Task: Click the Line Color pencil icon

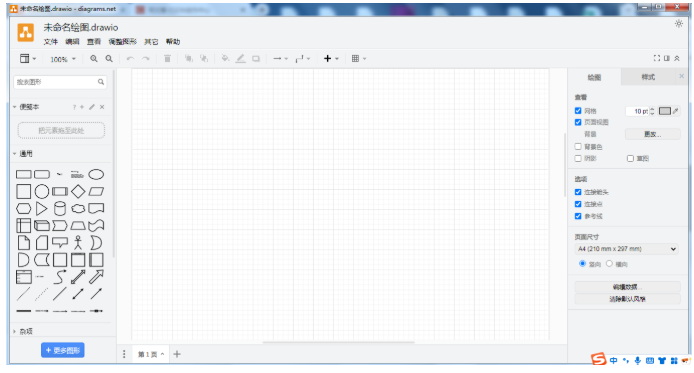Action: tap(240, 58)
